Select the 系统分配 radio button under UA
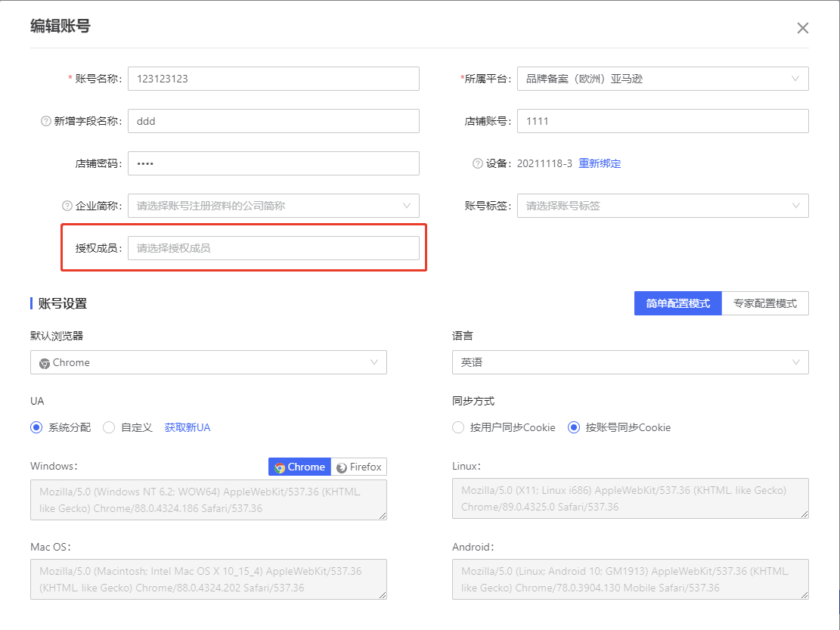Screen dimensions: 840x630 point(36,427)
